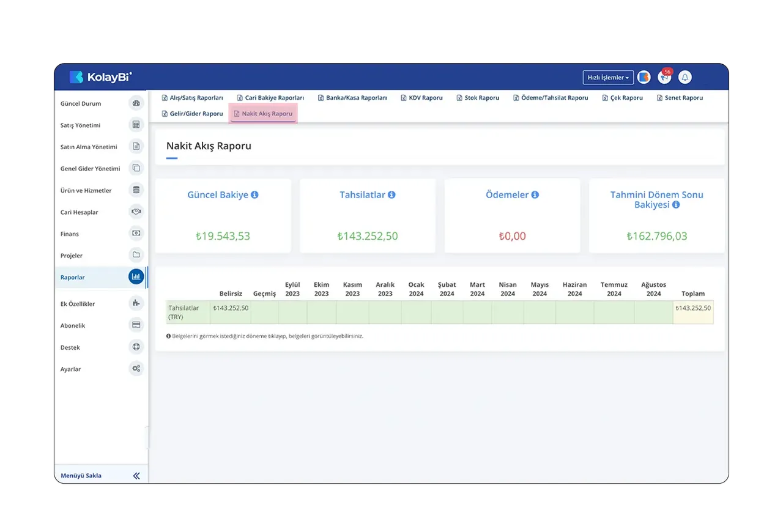The height and width of the screenshot is (532, 783).
Task: Open the Hızlı İşlemler dropdown
Action: [x=608, y=78]
